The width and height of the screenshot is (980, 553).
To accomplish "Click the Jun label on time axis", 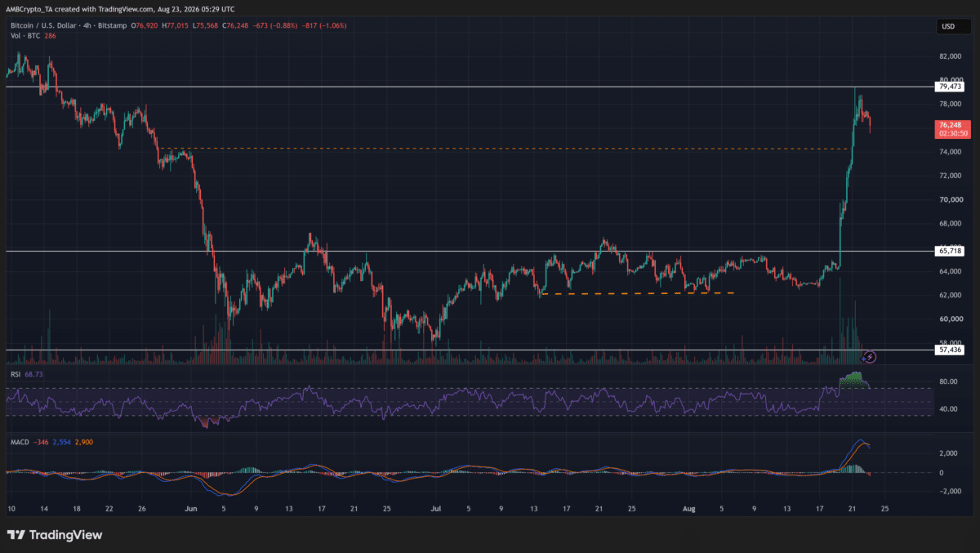I will (x=192, y=507).
